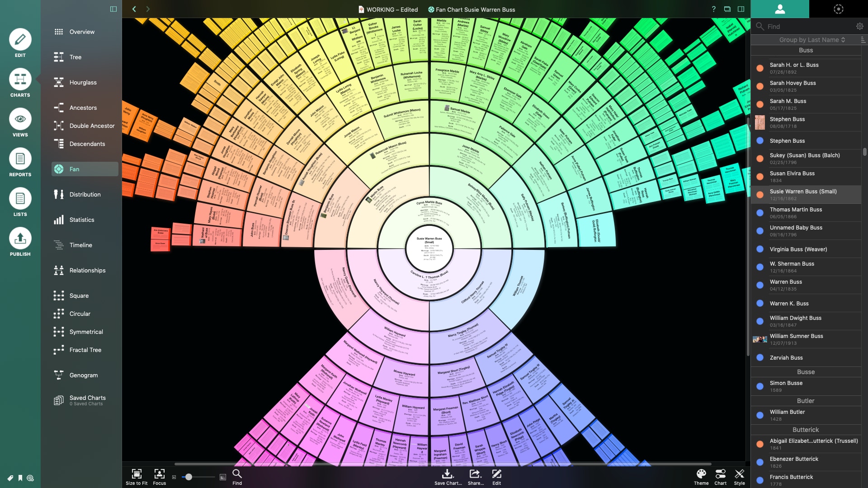Switch to the Persons tab

(x=780, y=9)
